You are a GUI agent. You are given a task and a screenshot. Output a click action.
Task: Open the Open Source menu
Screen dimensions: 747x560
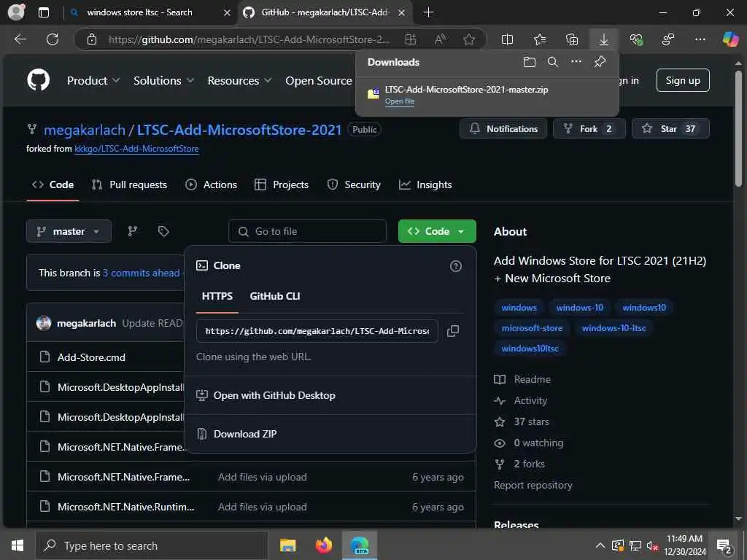(319, 81)
